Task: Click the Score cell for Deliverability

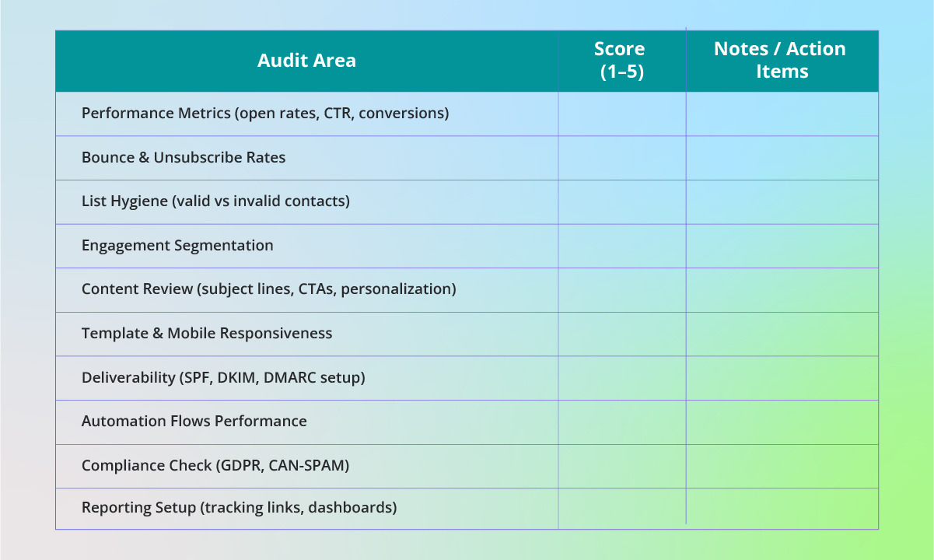Action: tap(622, 378)
